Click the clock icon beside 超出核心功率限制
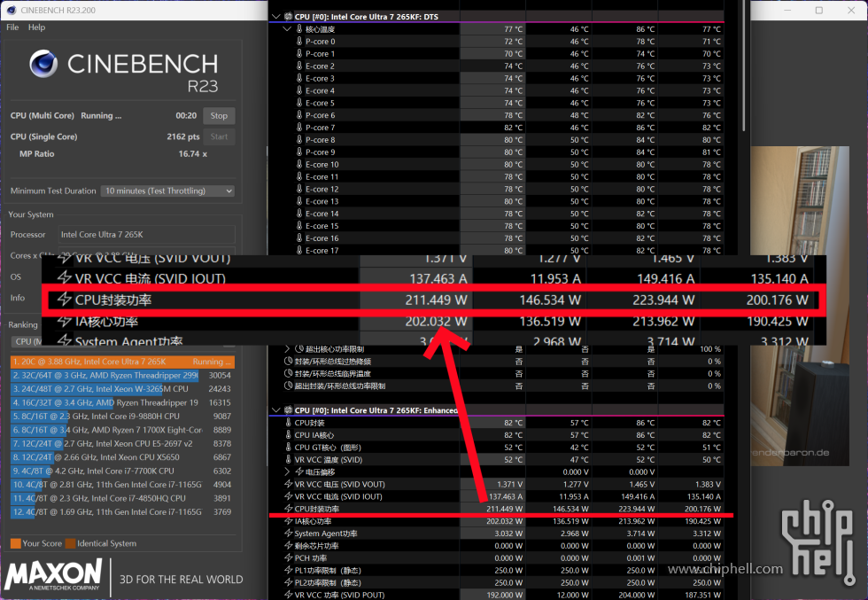The height and width of the screenshot is (600, 868). click(x=299, y=349)
